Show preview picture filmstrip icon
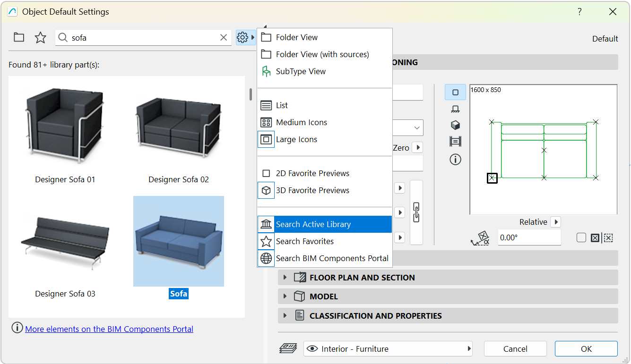The width and height of the screenshot is (631, 364). point(455,141)
